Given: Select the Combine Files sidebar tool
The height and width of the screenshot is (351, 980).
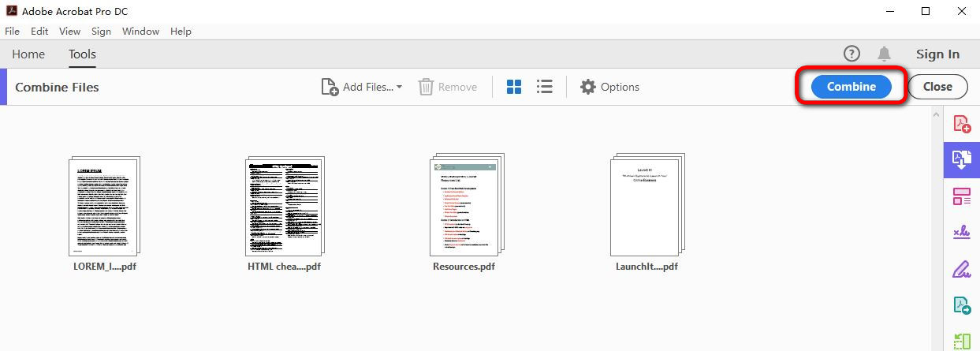Looking at the screenshot, I should (x=961, y=160).
